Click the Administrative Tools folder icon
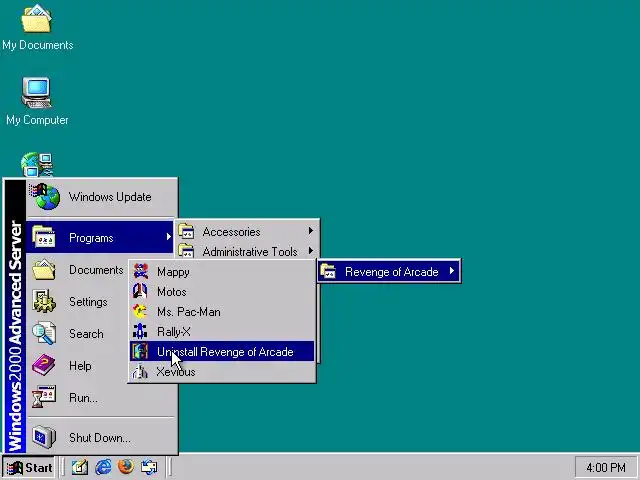640x480 pixels. point(187,251)
